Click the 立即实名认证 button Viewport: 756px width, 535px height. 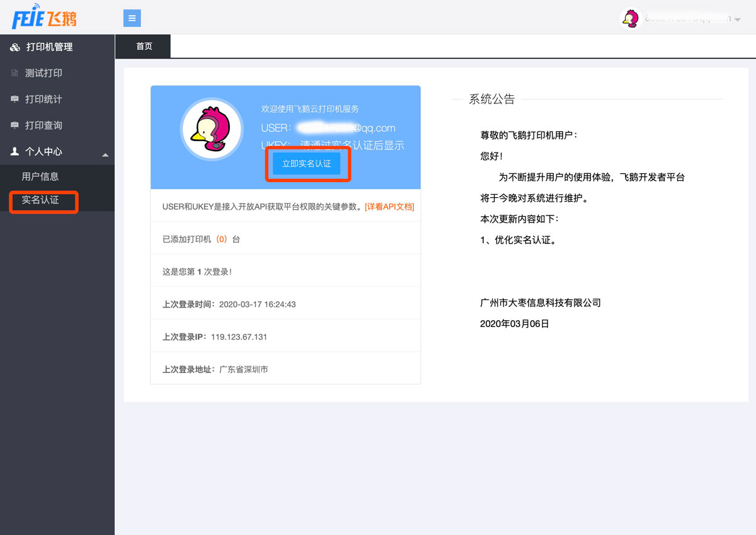pyautogui.click(x=306, y=164)
